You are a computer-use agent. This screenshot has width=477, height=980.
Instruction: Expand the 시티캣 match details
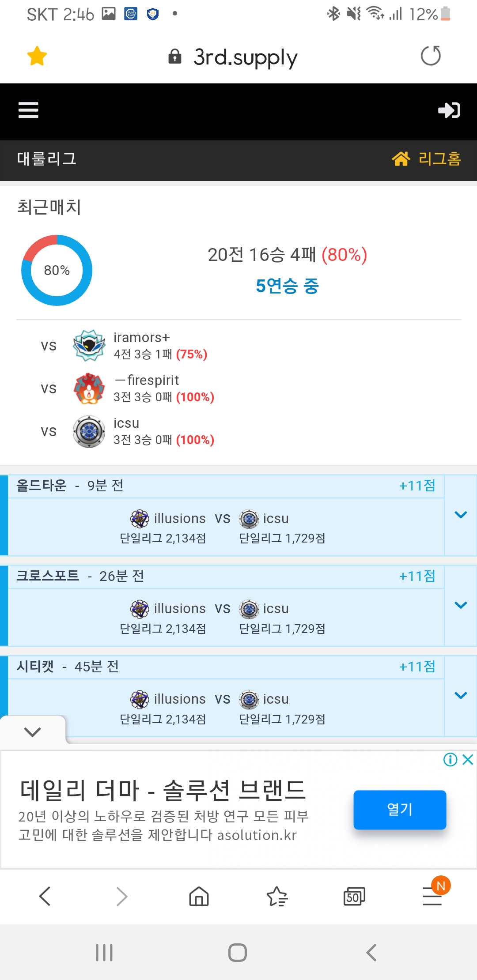[x=461, y=696]
